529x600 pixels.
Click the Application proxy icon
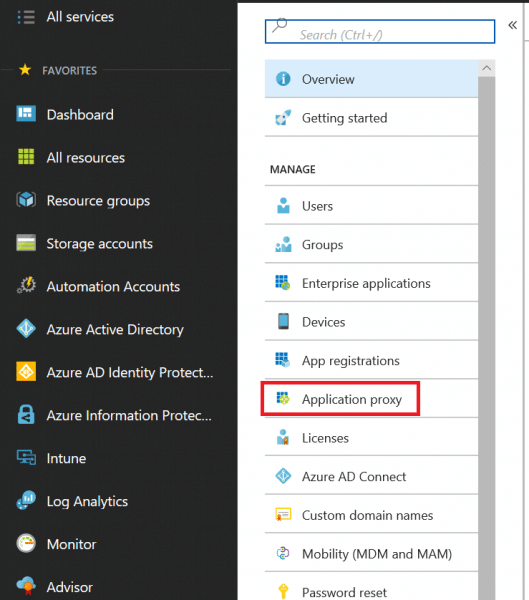click(283, 399)
